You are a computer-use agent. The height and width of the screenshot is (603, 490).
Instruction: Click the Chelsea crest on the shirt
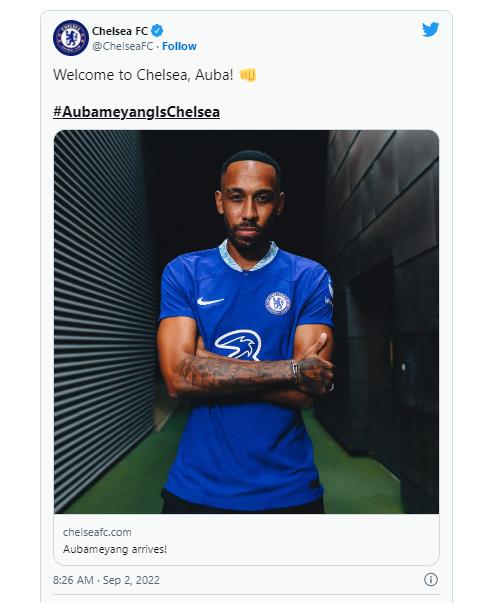pos(277,303)
